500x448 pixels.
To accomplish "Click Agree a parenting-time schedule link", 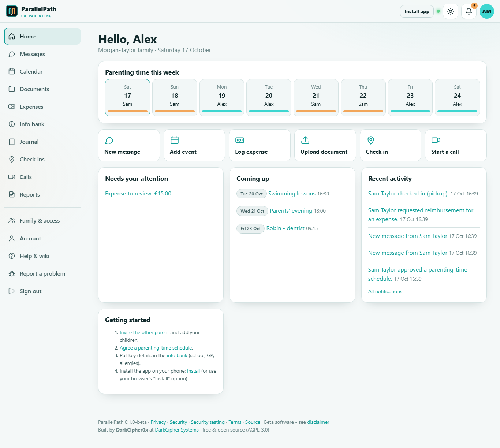I will pos(156,348).
